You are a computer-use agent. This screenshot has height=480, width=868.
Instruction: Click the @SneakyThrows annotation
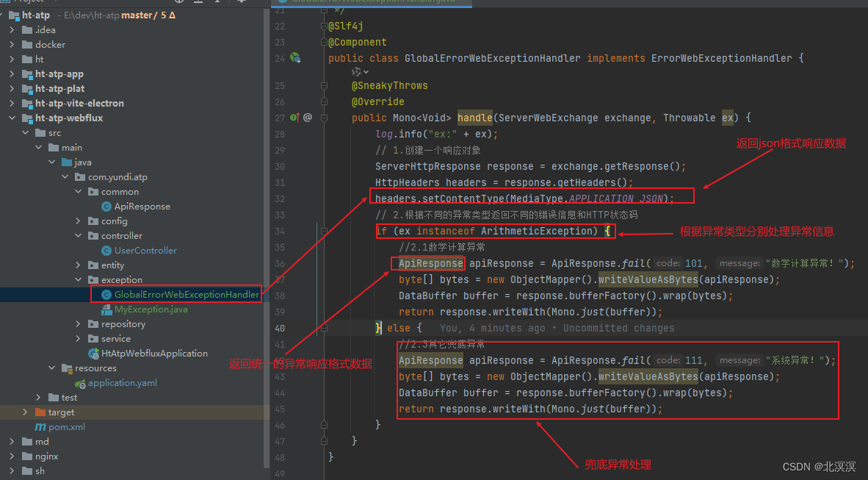(389, 85)
